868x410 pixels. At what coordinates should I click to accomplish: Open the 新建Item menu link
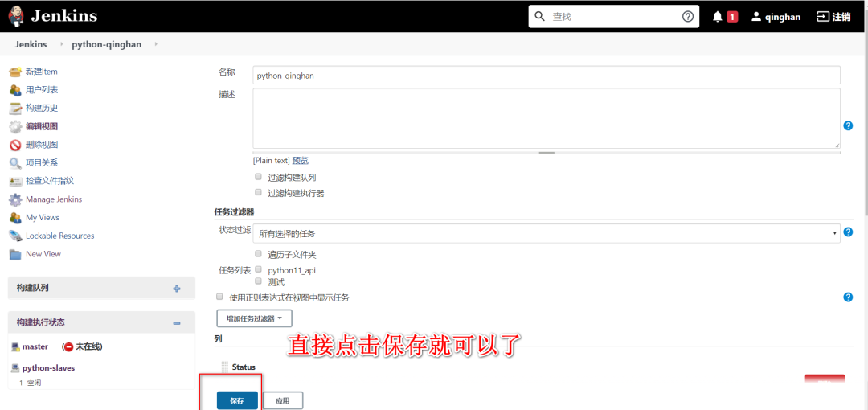click(42, 72)
